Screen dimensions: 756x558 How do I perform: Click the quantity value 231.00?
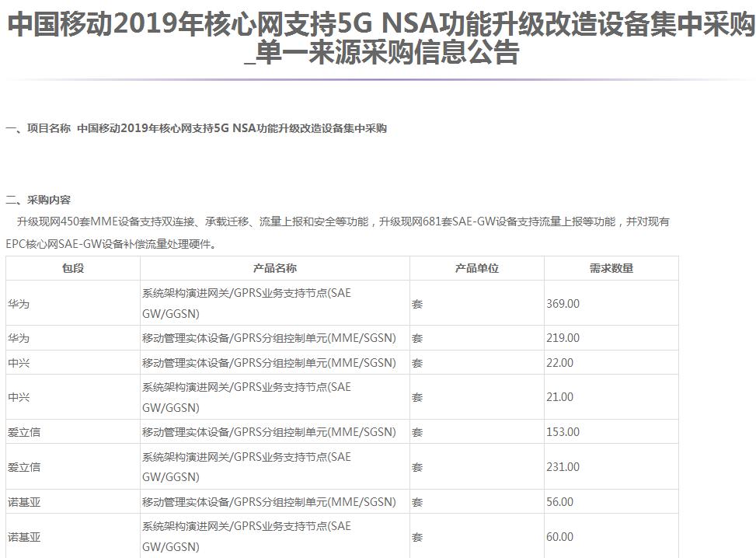pos(563,467)
